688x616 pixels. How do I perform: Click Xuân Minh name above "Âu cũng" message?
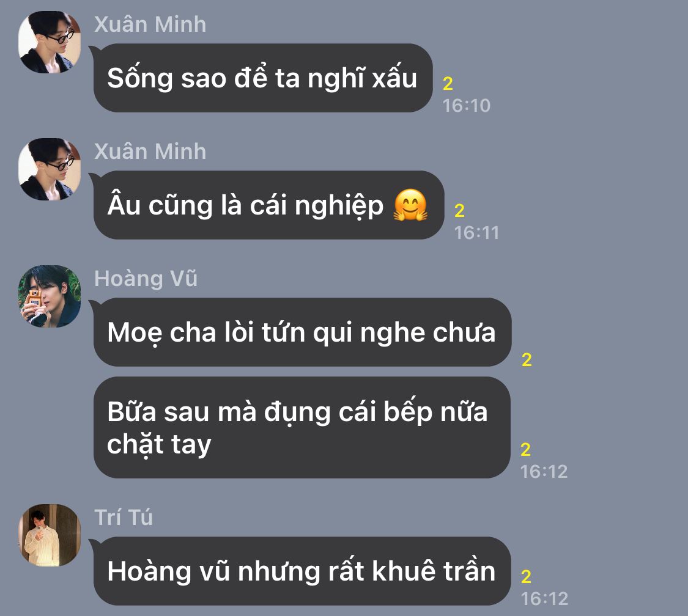point(150,152)
